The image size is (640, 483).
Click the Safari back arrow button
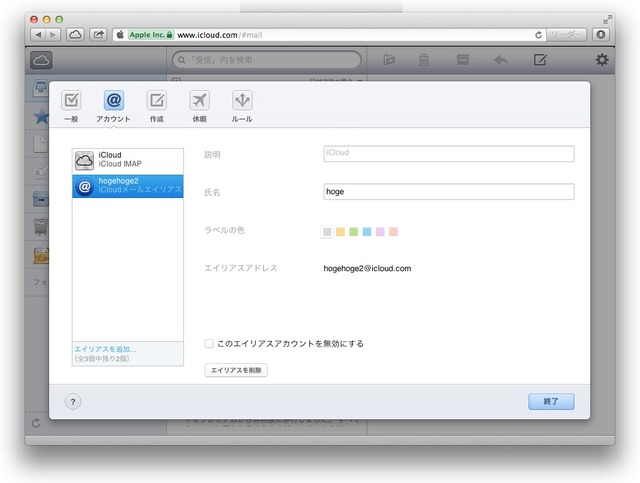point(38,35)
